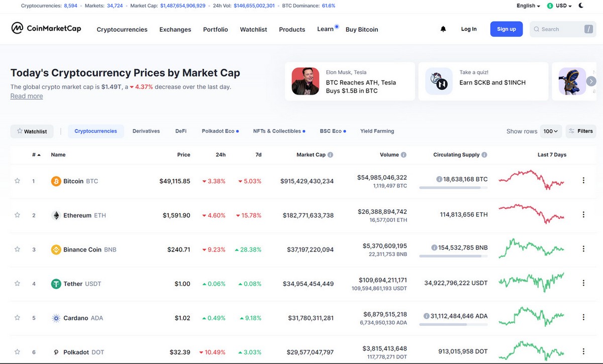This screenshot has width=603, height=364.
Task: Click the quiz card coin icon
Action: point(439,81)
